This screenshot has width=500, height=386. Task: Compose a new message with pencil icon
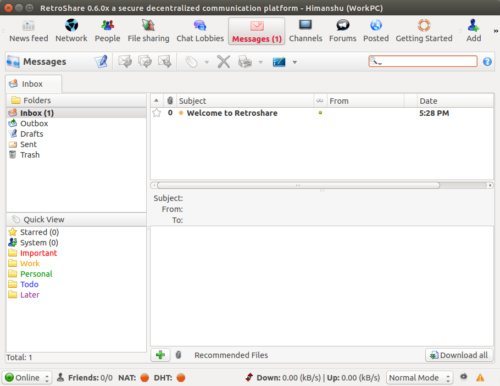[x=102, y=62]
